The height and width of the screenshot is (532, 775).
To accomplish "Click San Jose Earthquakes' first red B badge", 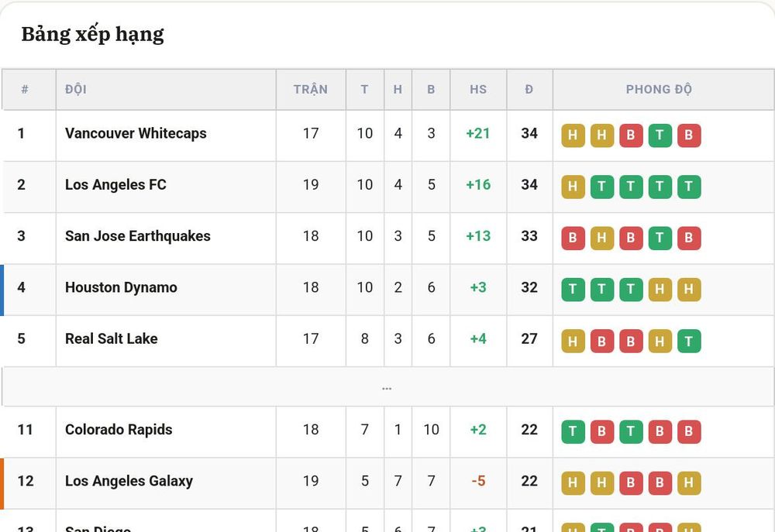I will pyautogui.click(x=573, y=238).
